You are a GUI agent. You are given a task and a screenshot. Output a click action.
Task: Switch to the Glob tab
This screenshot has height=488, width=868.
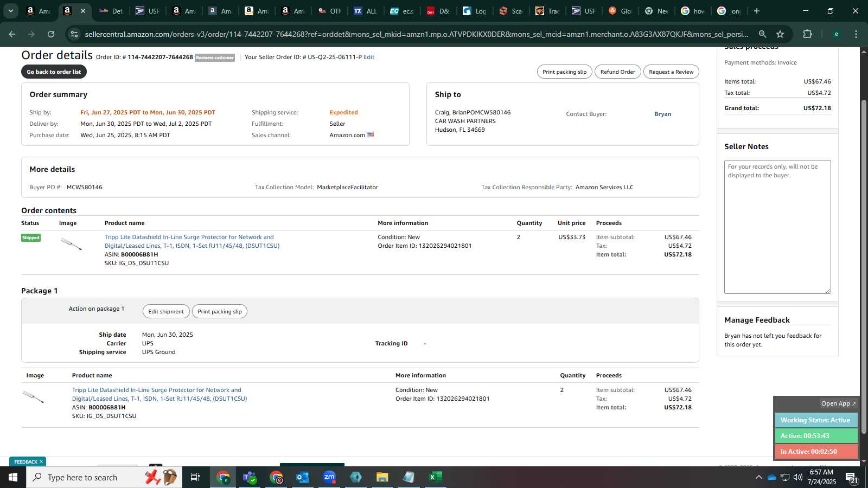tap(620, 11)
